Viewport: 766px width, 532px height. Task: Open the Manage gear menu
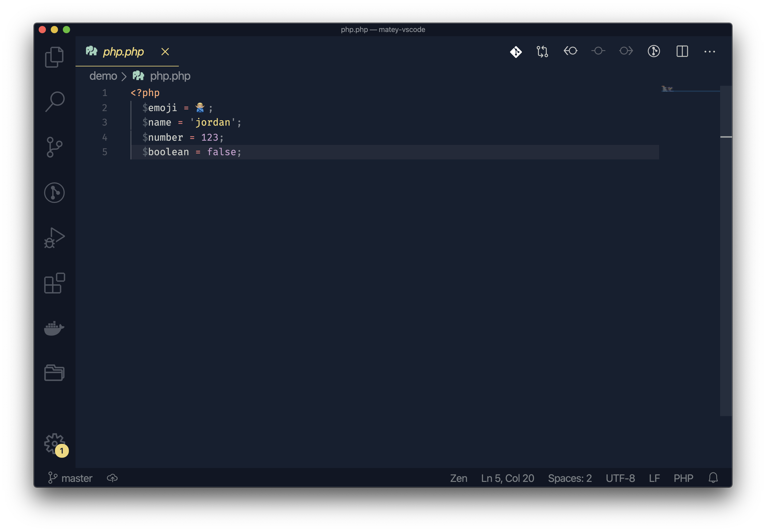coord(54,443)
